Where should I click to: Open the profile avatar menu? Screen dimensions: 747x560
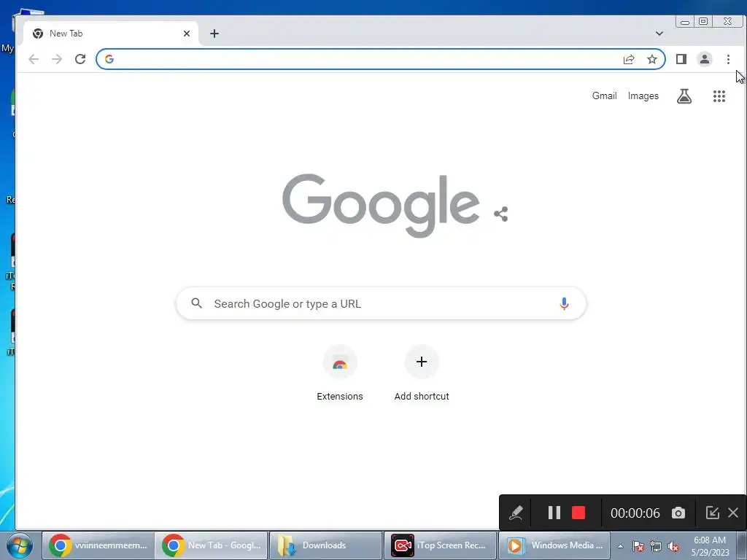click(704, 59)
